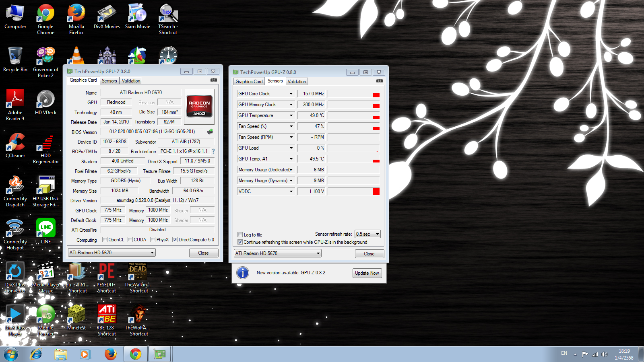This screenshot has height=362, width=644.
Task: Select the Sensors tab in right GPU-Z window
Action: click(x=275, y=81)
